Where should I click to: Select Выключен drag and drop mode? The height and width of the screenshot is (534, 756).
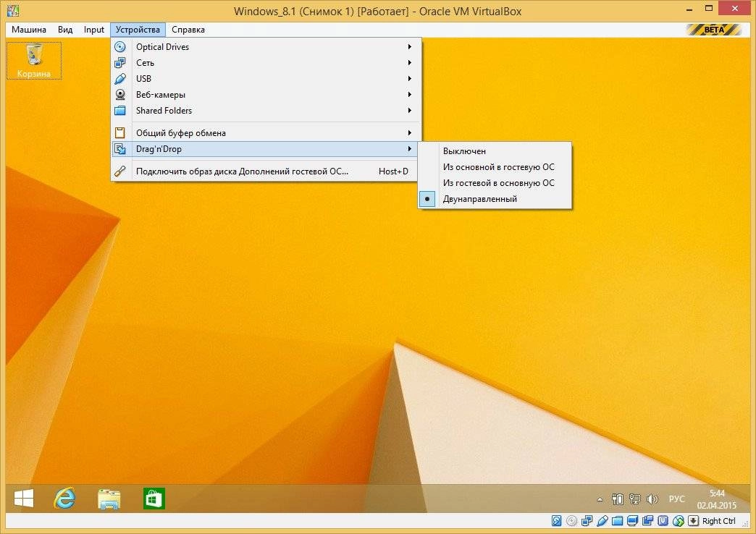pyautogui.click(x=495, y=151)
